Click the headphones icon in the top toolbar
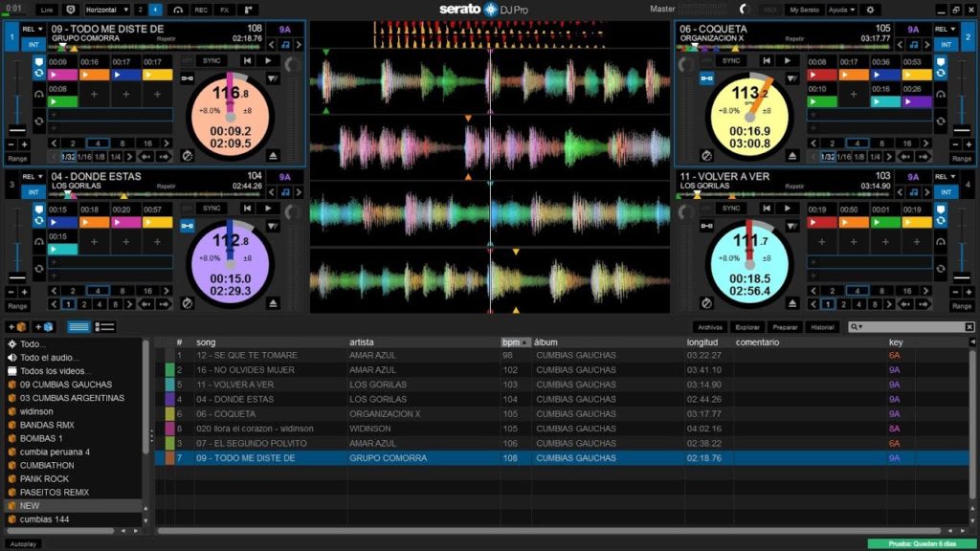The width and height of the screenshot is (980, 551). click(177, 10)
